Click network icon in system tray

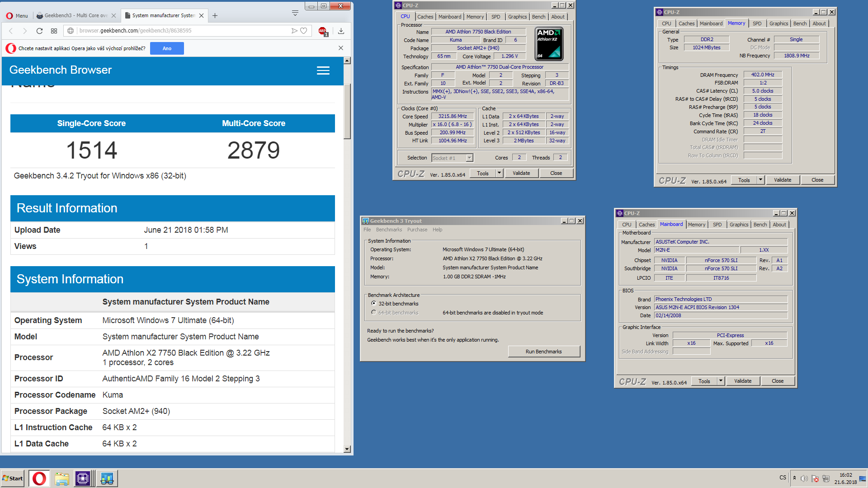coord(826,479)
